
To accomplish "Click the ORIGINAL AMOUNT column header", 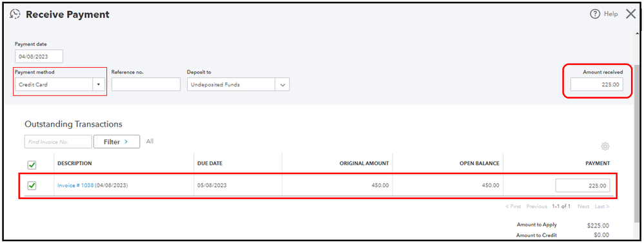I will point(364,163).
